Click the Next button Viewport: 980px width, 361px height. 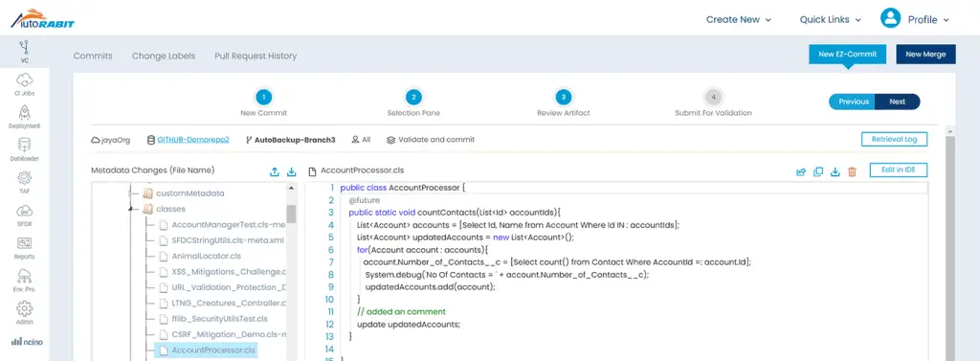click(898, 102)
